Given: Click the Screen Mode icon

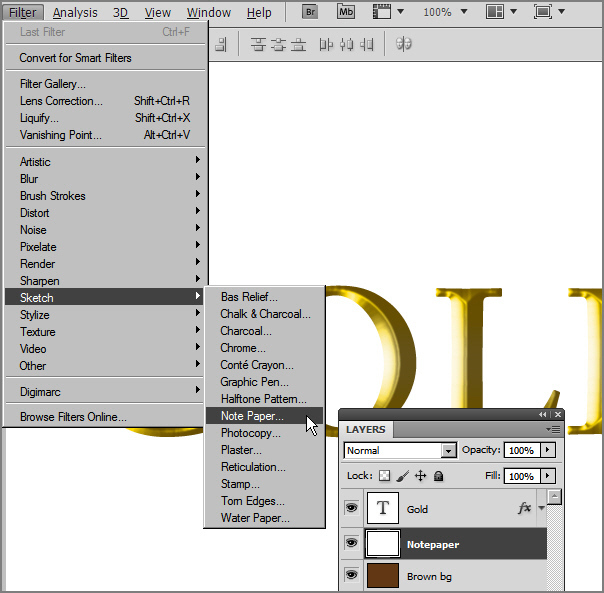Looking at the screenshot, I should (542, 12).
